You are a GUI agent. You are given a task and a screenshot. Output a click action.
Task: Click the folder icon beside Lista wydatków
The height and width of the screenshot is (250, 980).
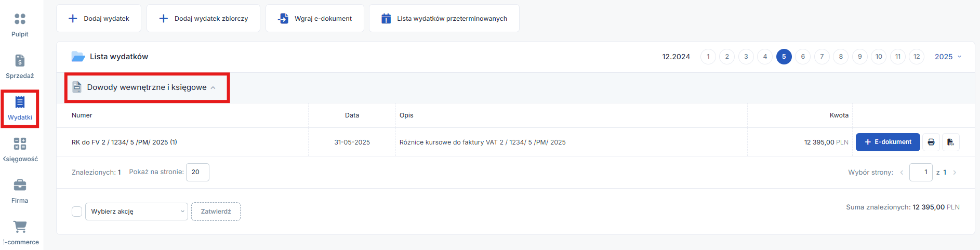[x=78, y=57]
